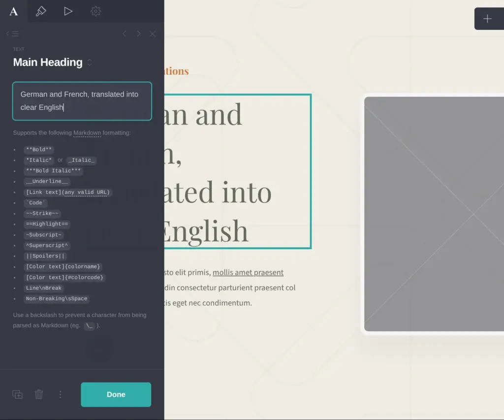This screenshot has width=504, height=420.
Task: Select the orange subheading text on canvas
Action: 177,71
